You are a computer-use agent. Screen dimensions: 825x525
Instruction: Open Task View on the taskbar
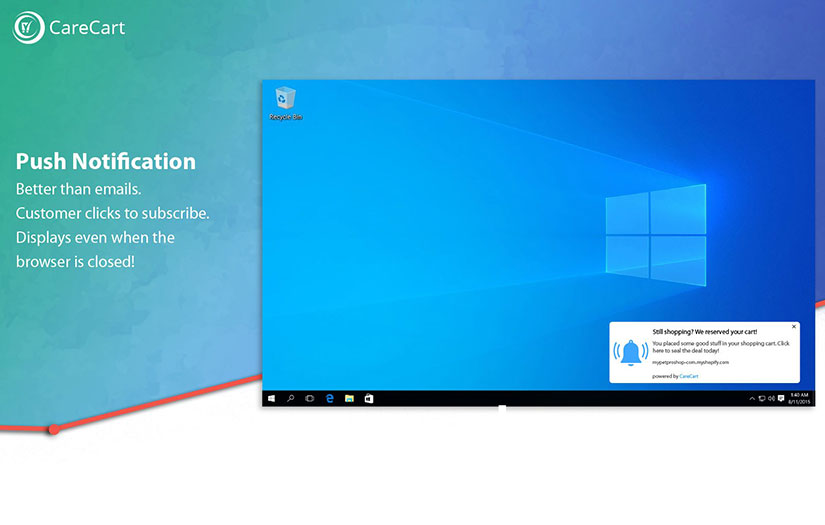310,399
